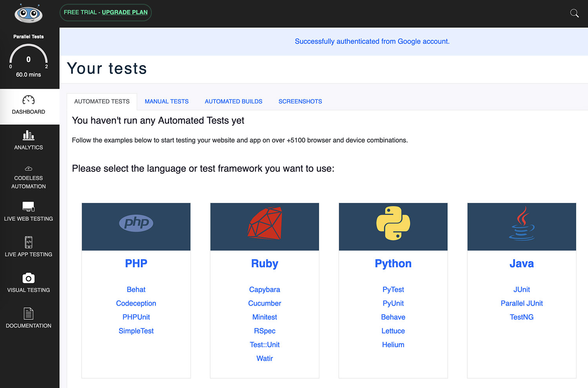Go to Analytics sidebar label

pyautogui.click(x=29, y=147)
